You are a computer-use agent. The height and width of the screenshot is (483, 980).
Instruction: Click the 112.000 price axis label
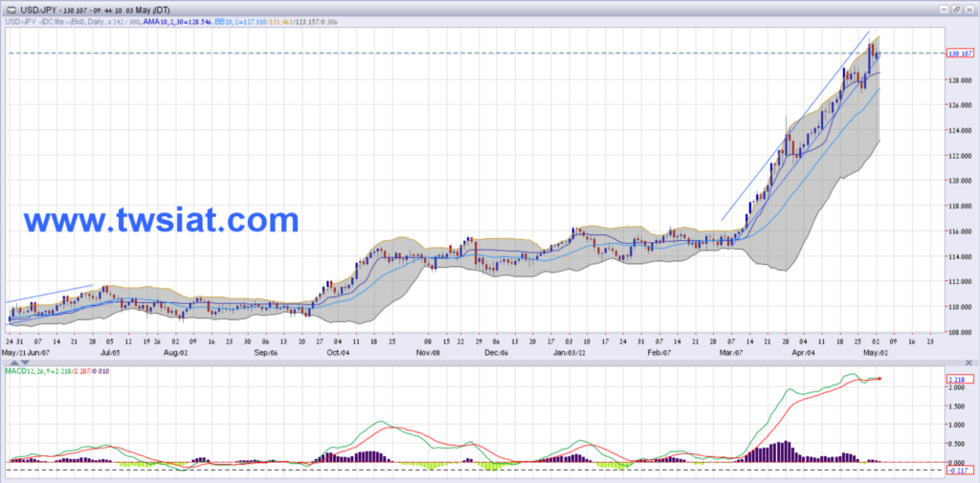[961, 282]
